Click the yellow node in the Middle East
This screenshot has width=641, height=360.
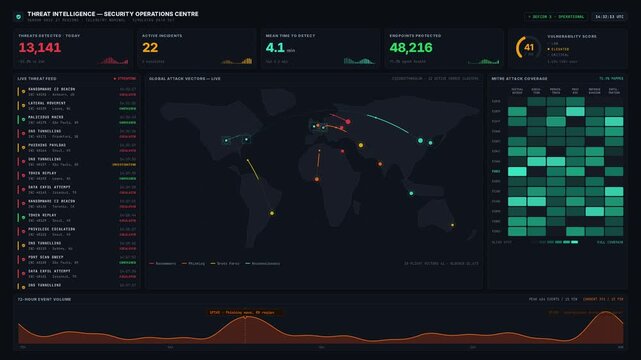click(x=361, y=145)
